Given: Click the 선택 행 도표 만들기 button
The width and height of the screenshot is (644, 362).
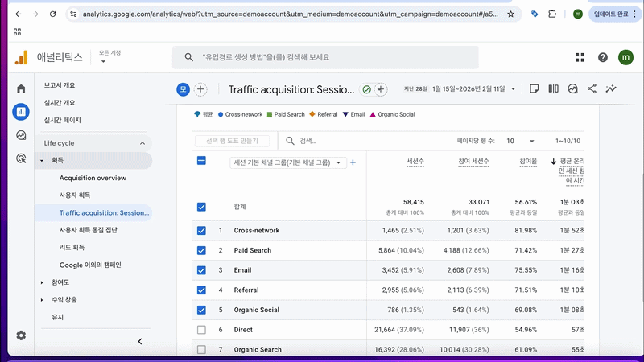Looking at the screenshot, I should coord(232,141).
